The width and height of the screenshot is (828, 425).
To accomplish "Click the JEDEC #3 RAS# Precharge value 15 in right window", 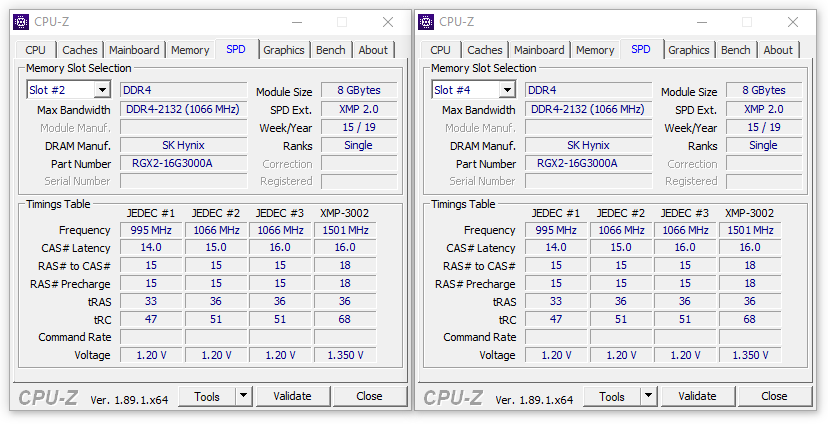I will click(685, 283).
